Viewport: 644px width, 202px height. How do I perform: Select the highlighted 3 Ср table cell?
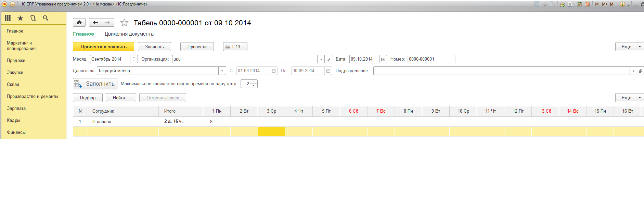(271, 131)
